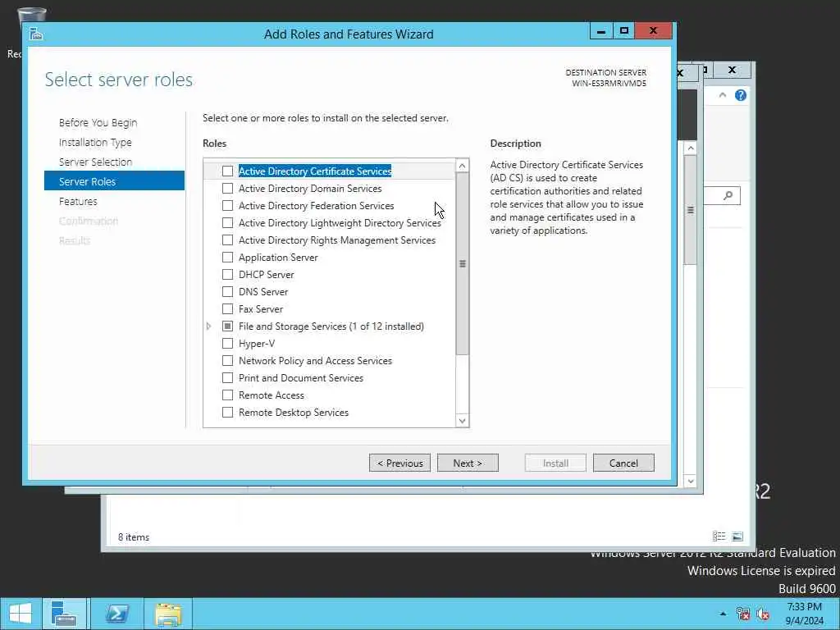Enable Active Directory Lightweight Directory Services checkbox
Image resolution: width=840 pixels, height=630 pixels.
pyautogui.click(x=228, y=223)
